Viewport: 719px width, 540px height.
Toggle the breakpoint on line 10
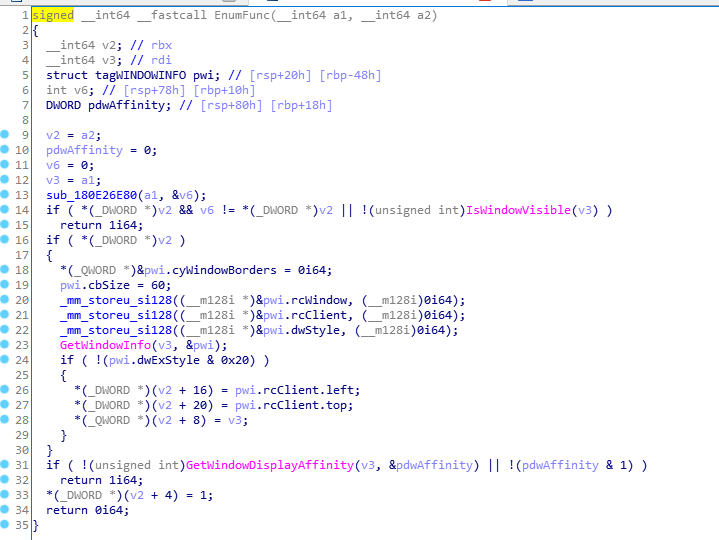point(6,149)
